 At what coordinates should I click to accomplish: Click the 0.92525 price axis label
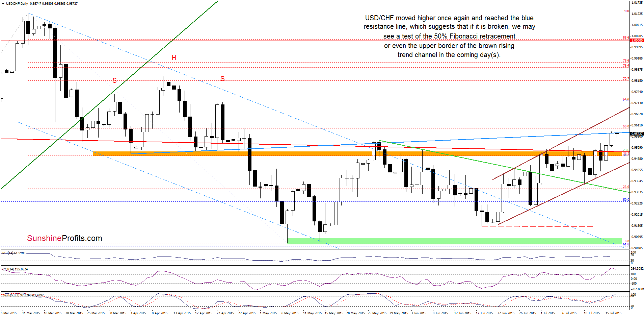point(637,203)
